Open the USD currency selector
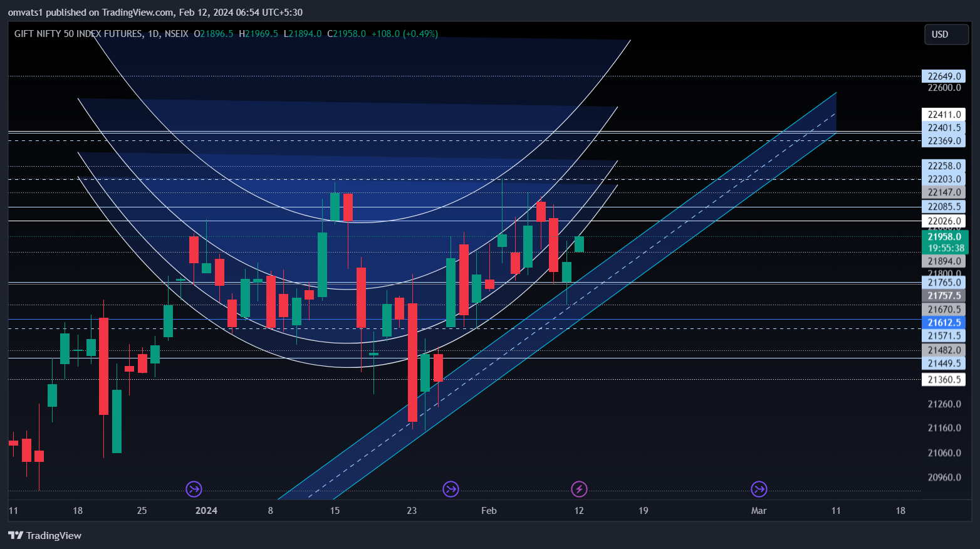Image resolution: width=980 pixels, height=549 pixels. [x=946, y=34]
